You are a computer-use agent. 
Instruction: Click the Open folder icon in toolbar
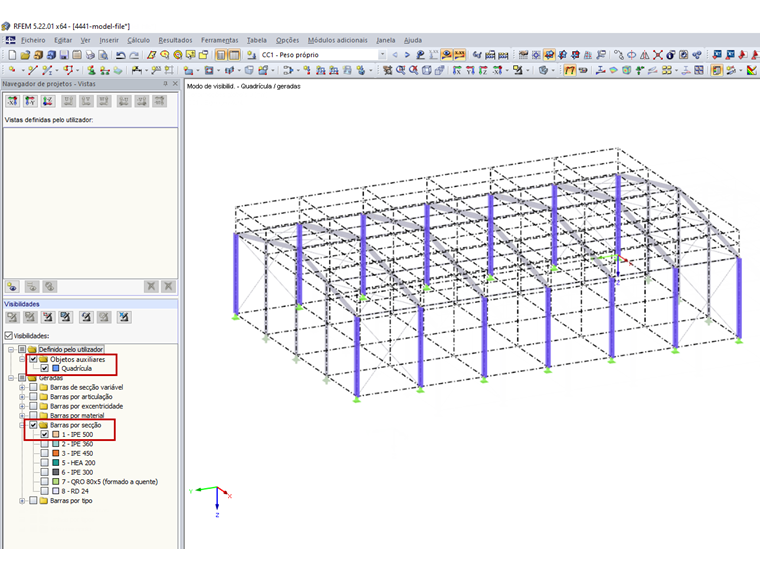click(25, 55)
